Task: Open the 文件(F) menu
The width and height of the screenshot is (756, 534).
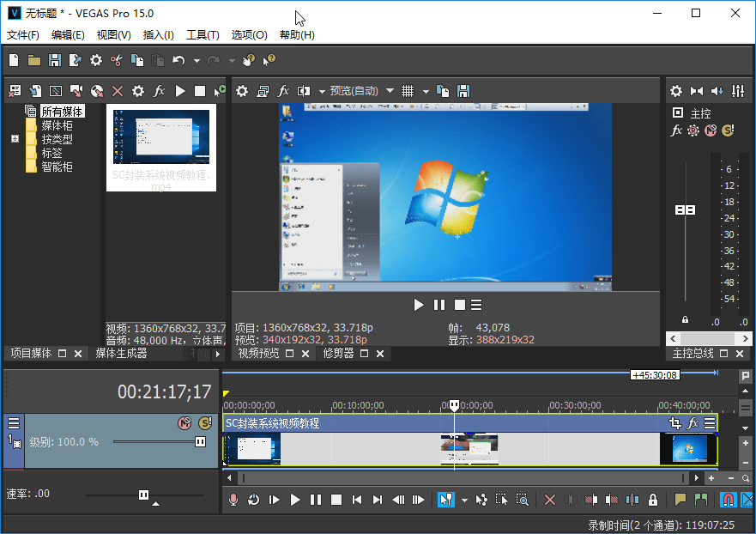Action: [22, 34]
